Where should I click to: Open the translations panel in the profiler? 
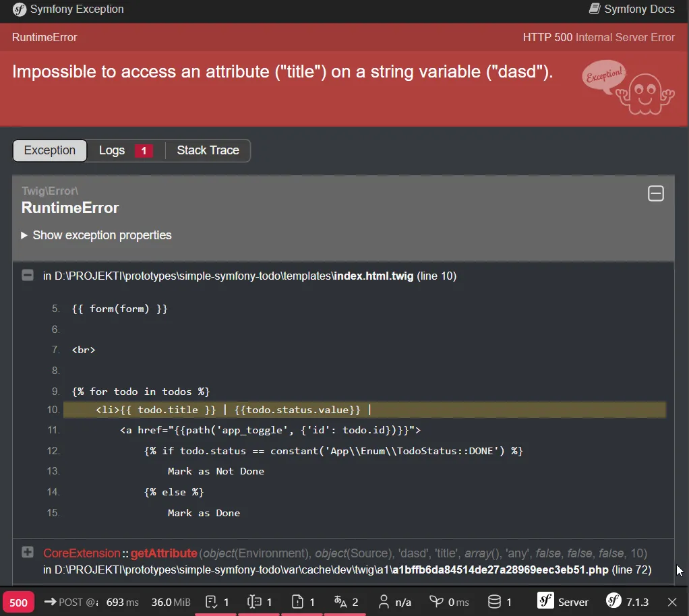346,602
